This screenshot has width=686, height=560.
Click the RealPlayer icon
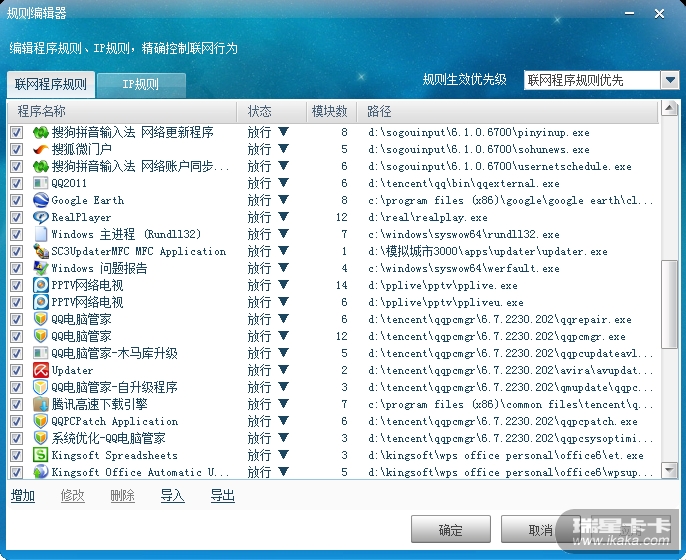tap(41, 217)
